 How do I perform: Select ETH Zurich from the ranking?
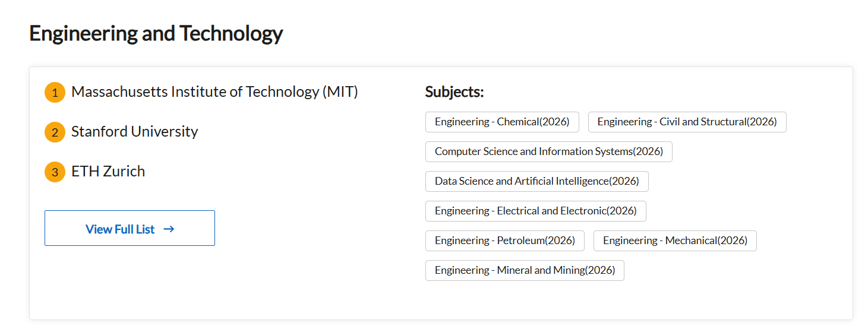(108, 172)
